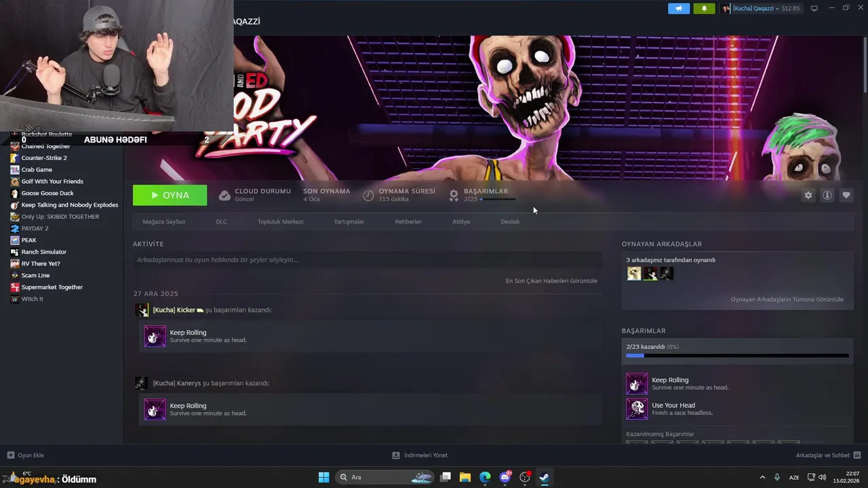
Task: Click the PAYDAY 2 game icon
Action: click(15, 228)
